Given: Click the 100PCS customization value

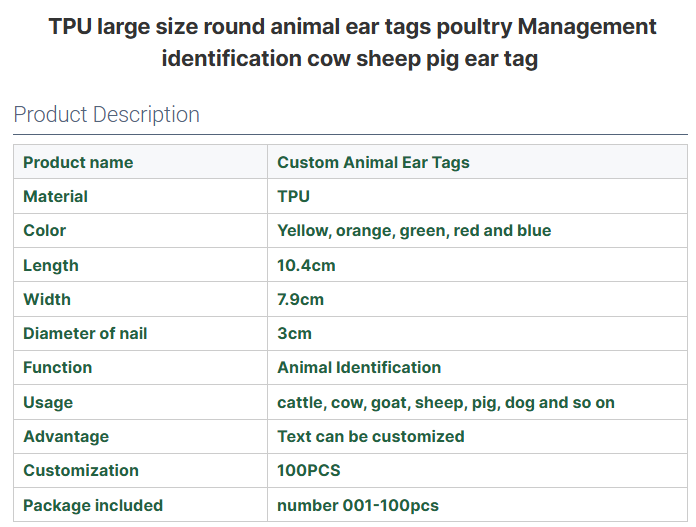Looking at the screenshot, I should pos(308,470).
